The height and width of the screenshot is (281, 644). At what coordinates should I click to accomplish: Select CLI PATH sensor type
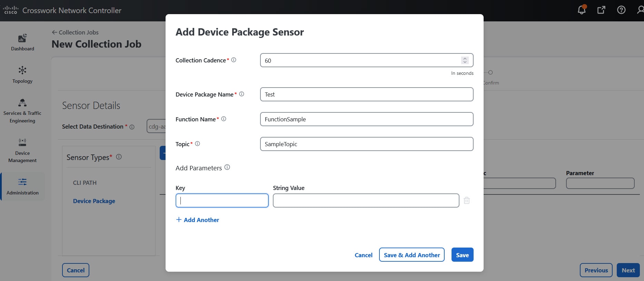[x=85, y=183]
